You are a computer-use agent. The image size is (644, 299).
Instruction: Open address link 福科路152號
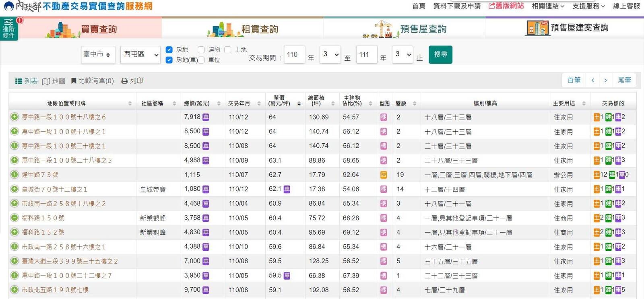tap(43, 232)
